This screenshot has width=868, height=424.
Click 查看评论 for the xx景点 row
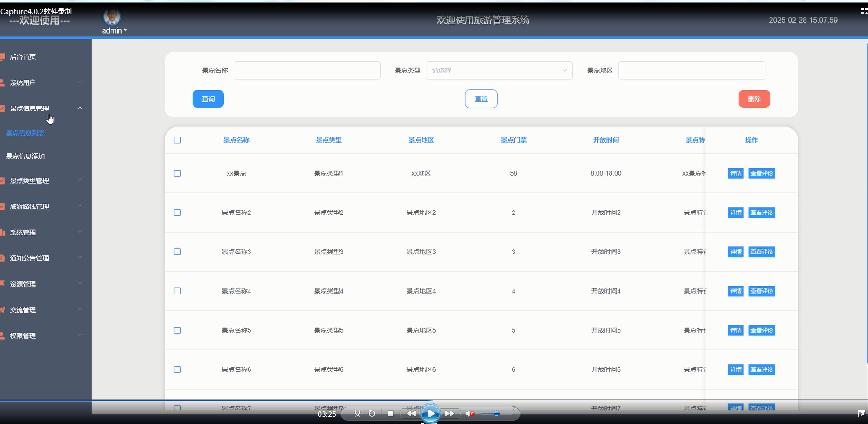[x=762, y=173]
